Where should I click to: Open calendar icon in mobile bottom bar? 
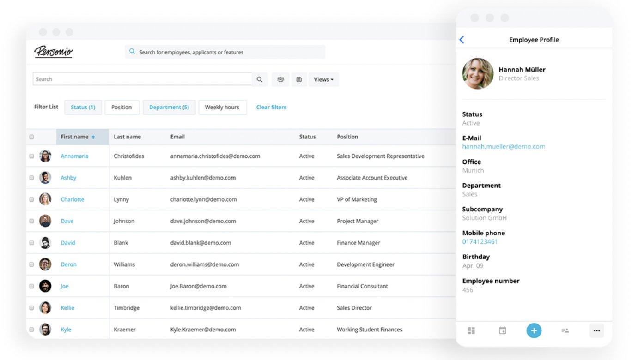coord(503,330)
